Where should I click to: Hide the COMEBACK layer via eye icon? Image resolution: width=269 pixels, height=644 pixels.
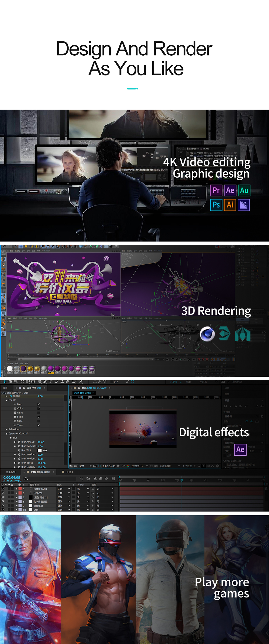pos(3,489)
